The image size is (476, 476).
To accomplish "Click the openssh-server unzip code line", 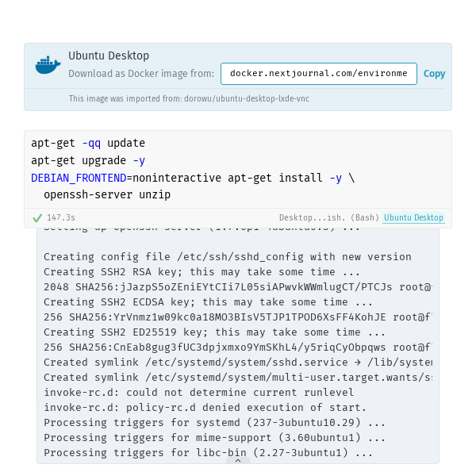I will pos(107,194).
